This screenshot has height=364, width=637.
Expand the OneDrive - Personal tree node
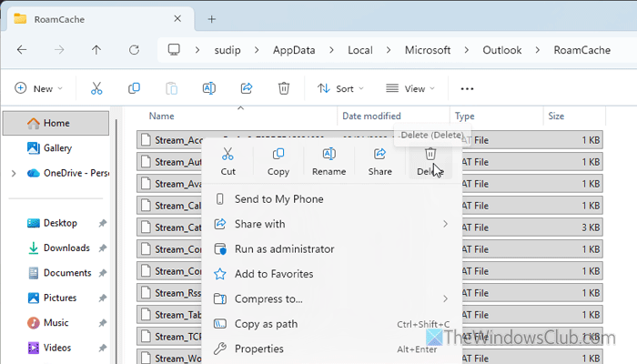pyautogui.click(x=14, y=174)
